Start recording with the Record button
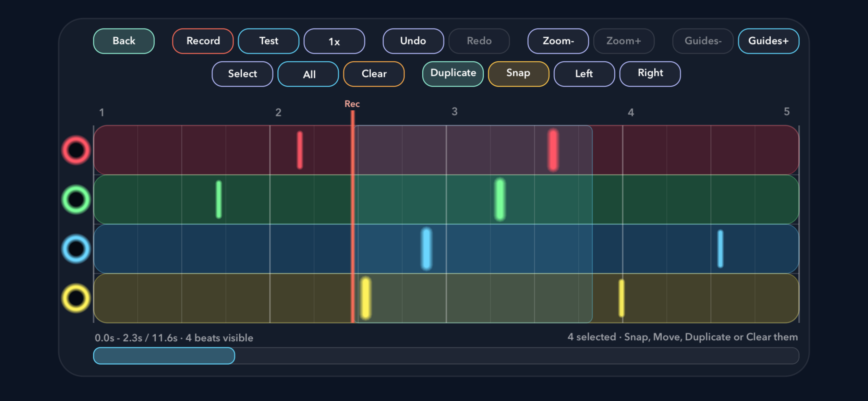This screenshot has width=868, height=401. tap(203, 41)
